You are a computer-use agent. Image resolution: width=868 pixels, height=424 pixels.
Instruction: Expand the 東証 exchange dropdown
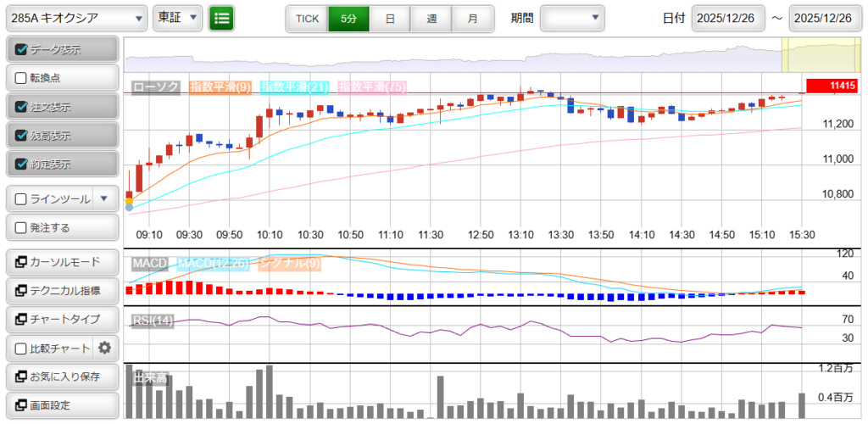point(178,18)
